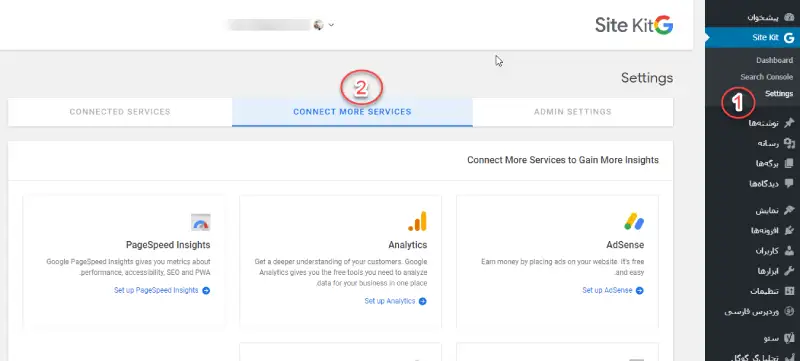The image size is (800, 361).
Task: Open Site Kit Dashboard submenu item
Action: (x=774, y=60)
